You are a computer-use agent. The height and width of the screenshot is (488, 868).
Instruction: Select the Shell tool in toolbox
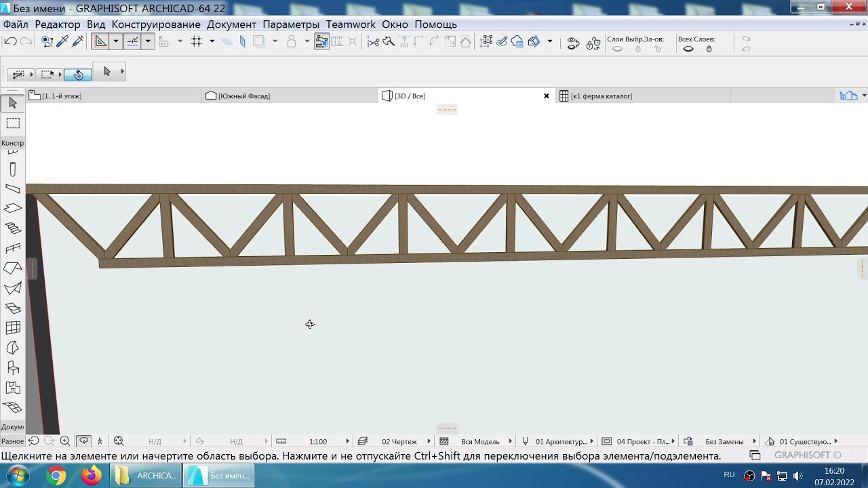(x=13, y=289)
